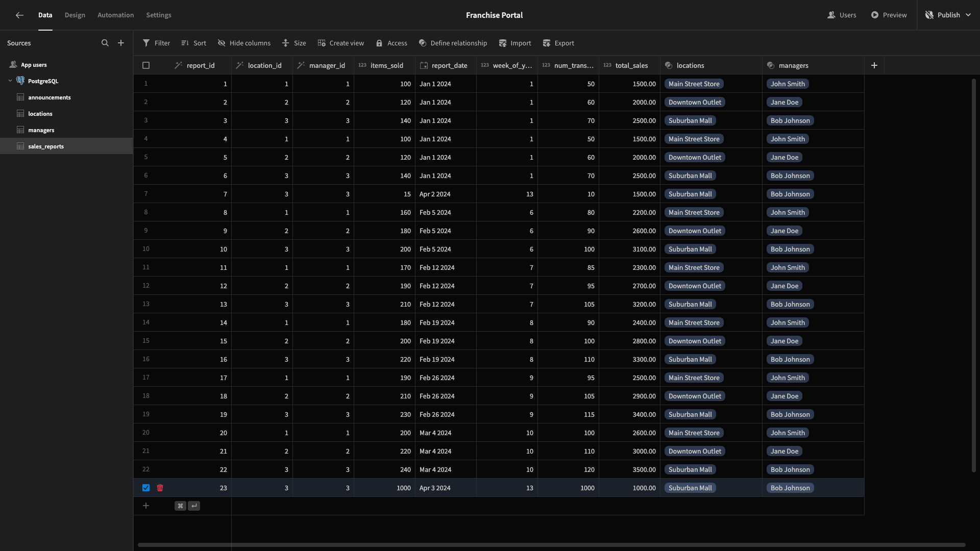The height and width of the screenshot is (551, 980).
Task: Open the report_date column header
Action: click(x=446, y=65)
